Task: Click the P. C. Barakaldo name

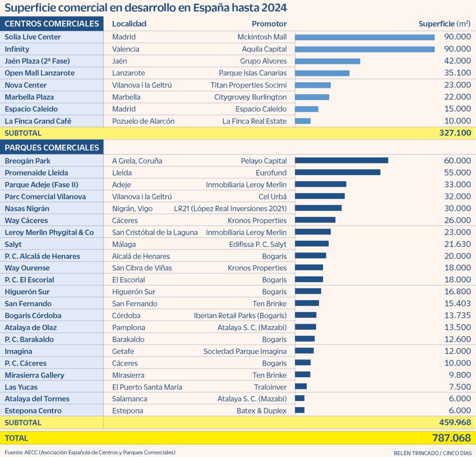Action: point(29,339)
